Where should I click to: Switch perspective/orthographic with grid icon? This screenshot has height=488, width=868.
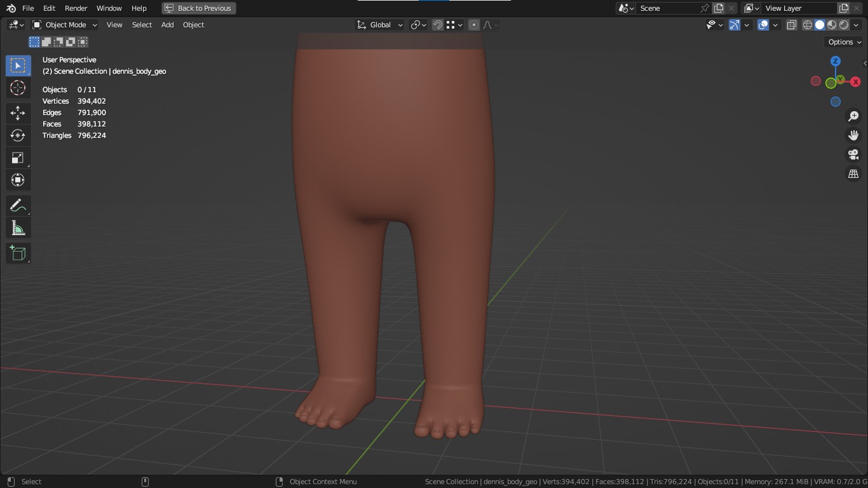[853, 173]
